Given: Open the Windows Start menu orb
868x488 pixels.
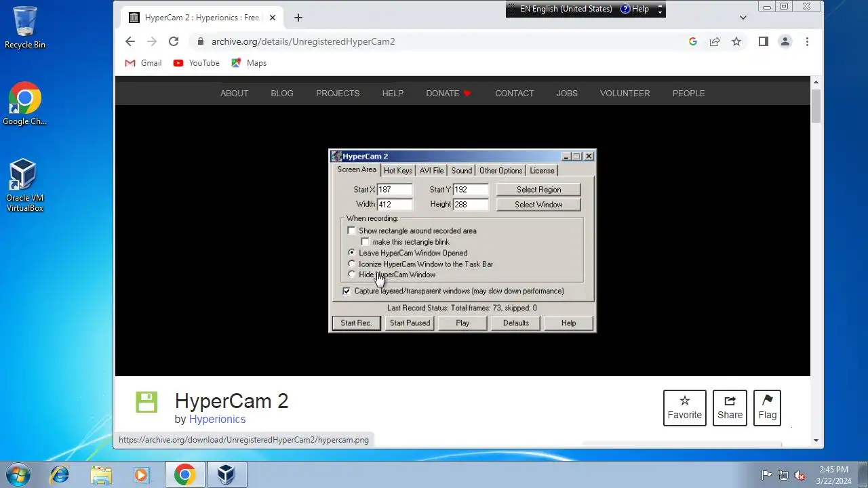Looking at the screenshot, I should point(18,474).
